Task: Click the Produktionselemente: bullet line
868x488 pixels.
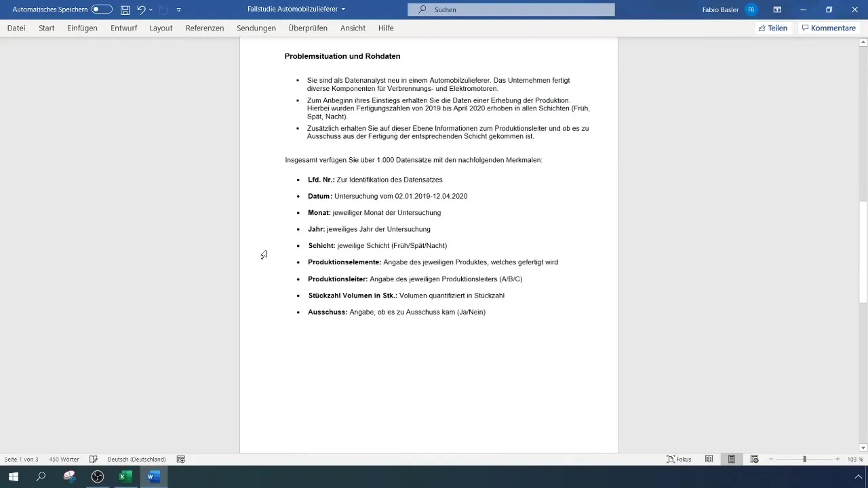Action: 433,262
